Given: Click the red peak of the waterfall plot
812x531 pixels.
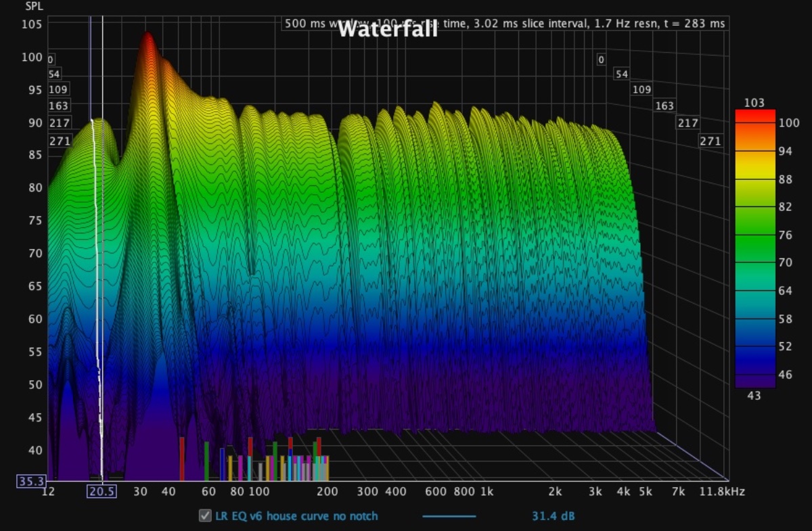Looking at the screenshot, I should 148,39.
